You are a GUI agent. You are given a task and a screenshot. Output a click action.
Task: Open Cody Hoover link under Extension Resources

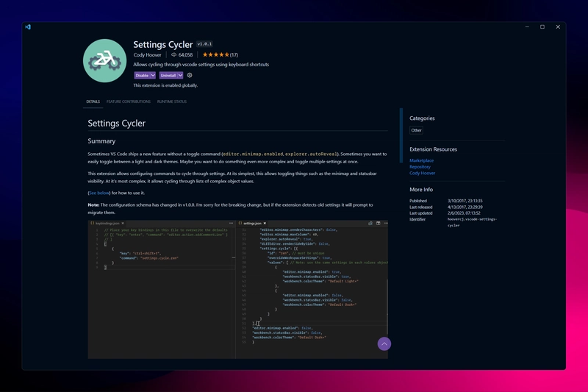(422, 174)
